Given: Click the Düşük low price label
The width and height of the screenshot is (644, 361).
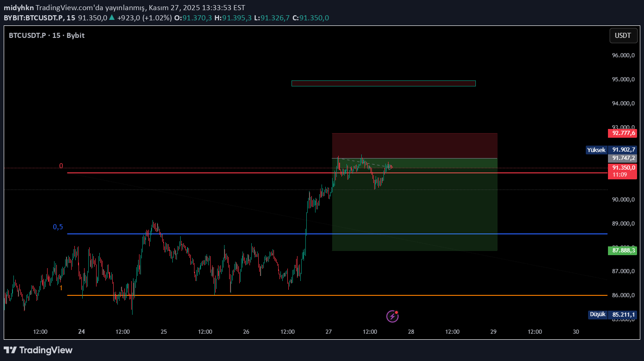Looking at the screenshot, I should pos(597,314).
